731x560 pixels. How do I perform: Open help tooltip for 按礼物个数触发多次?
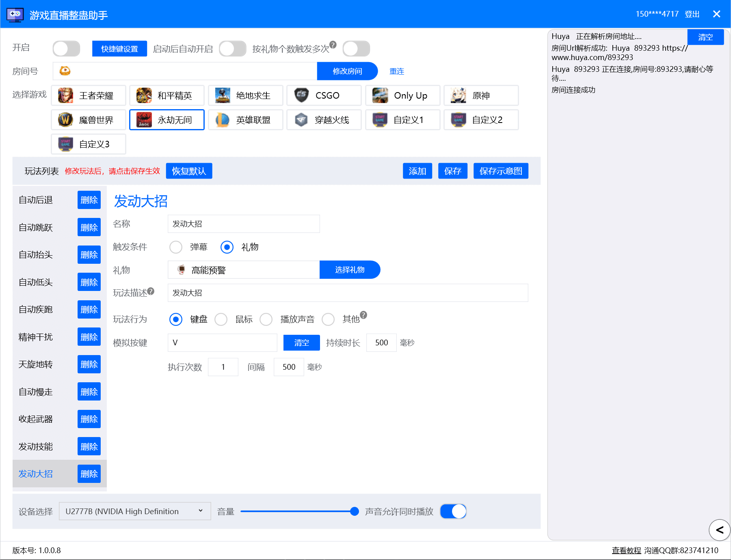pyautogui.click(x=333, y=45)
